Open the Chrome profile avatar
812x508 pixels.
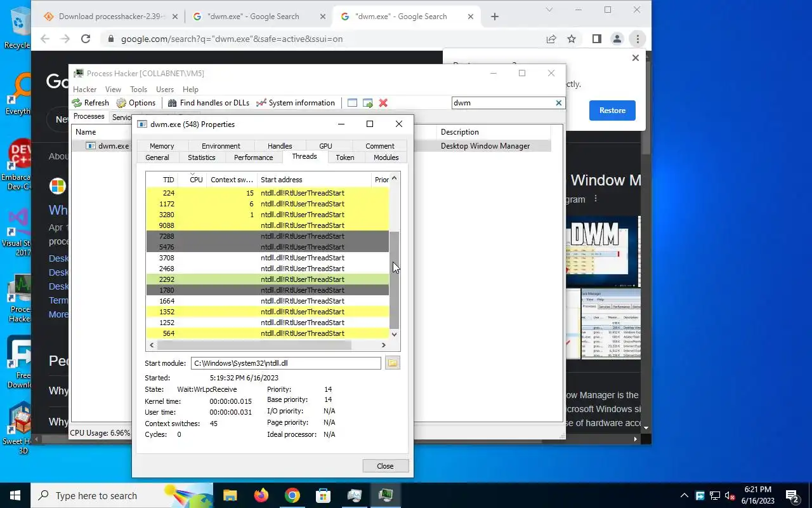617,39
